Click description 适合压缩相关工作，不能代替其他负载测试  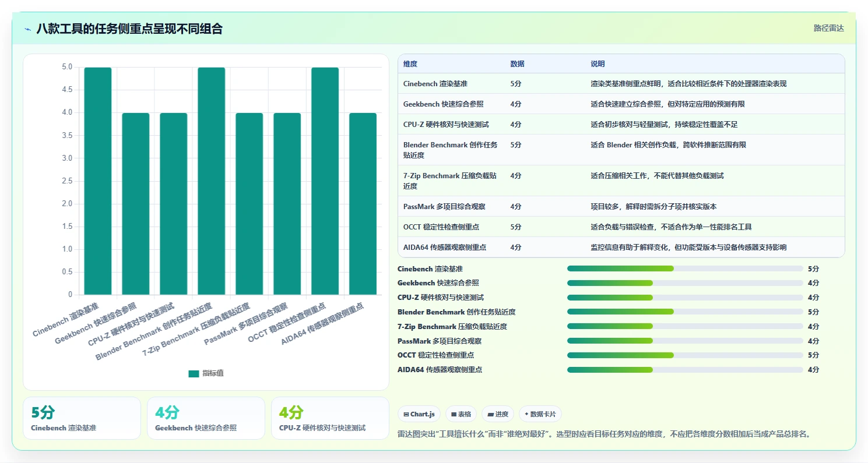pos(657,176)
